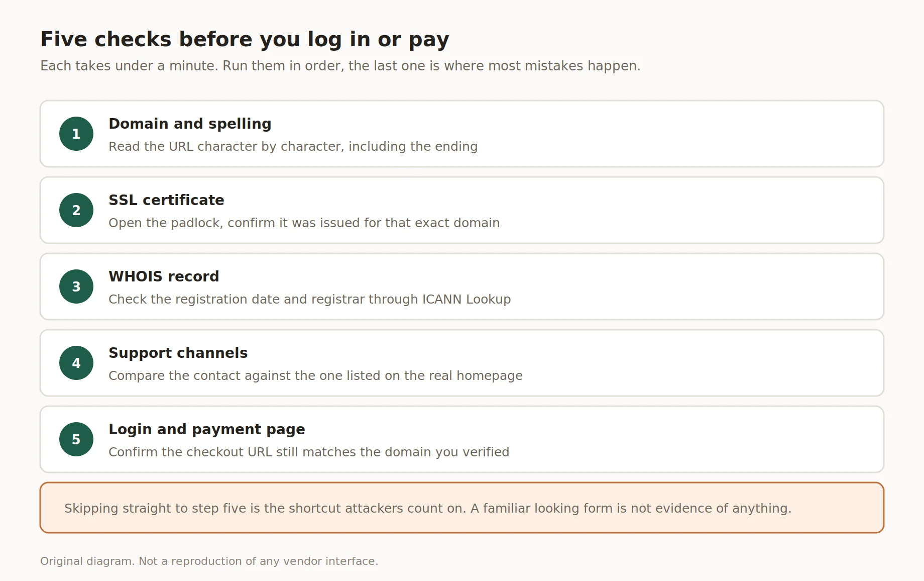The height and width of the screenshot is (581, 924).
Task: Click the green number 3 circle
Action: [x=76, y=286]
